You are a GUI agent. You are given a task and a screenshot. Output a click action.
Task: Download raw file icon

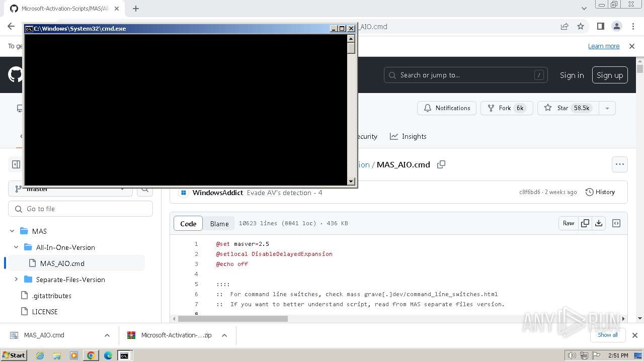[599, 223]
